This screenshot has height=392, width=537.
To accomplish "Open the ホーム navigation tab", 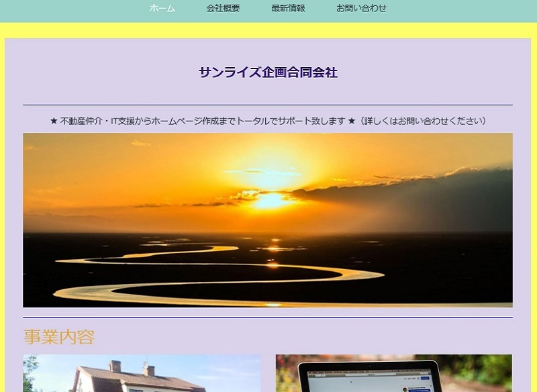I will click(162, 9).
